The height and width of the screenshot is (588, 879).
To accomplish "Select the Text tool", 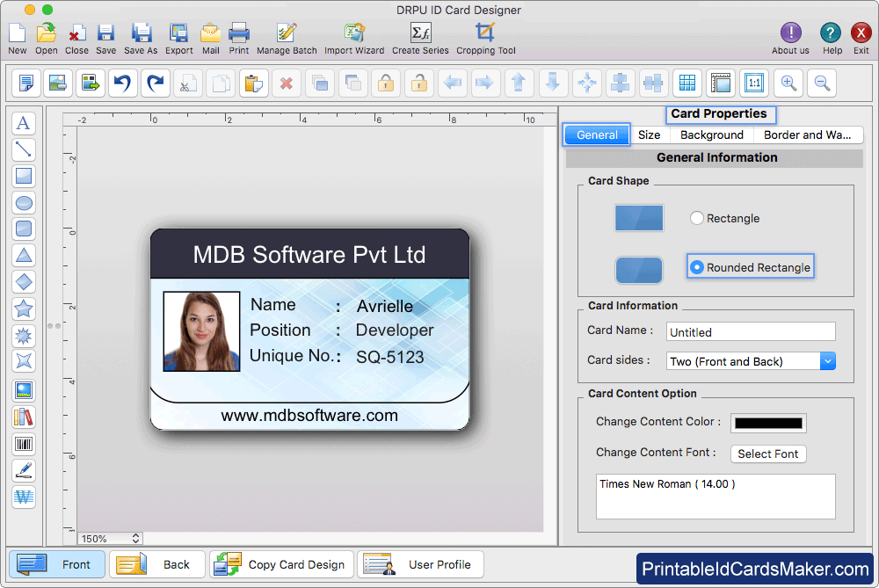I will 24,123.
